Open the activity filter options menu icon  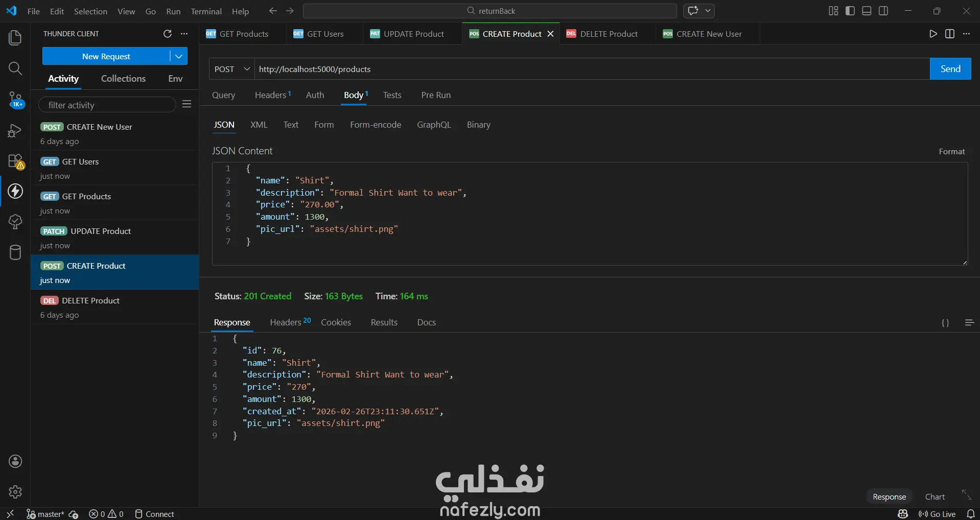click(x=187, y=104)
